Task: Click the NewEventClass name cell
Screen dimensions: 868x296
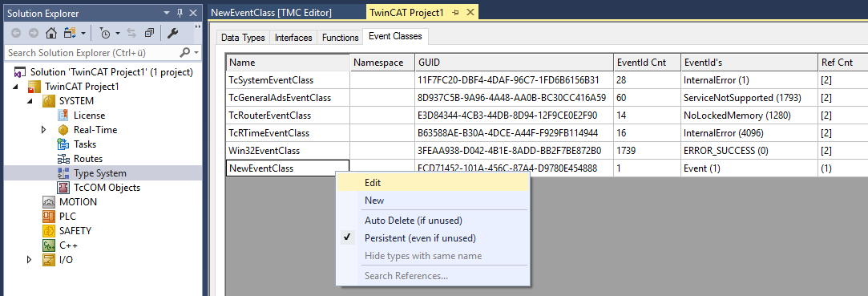Action: (288, 168)
